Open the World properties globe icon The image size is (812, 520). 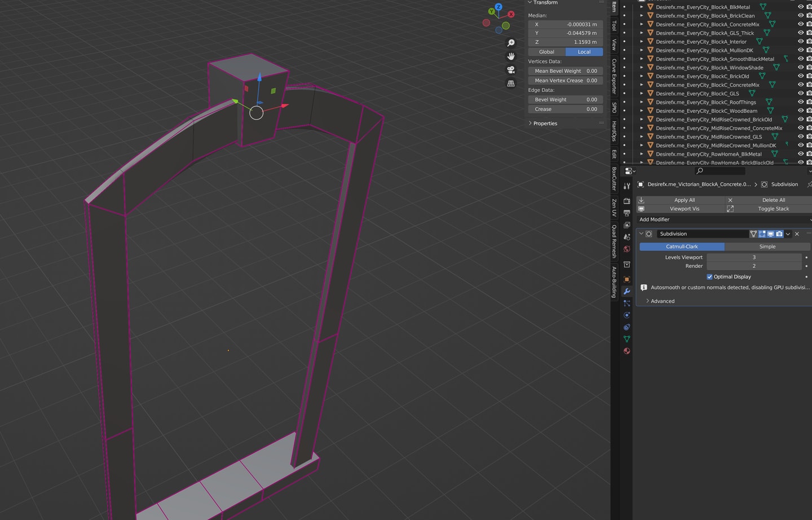(x=626, y=249)
